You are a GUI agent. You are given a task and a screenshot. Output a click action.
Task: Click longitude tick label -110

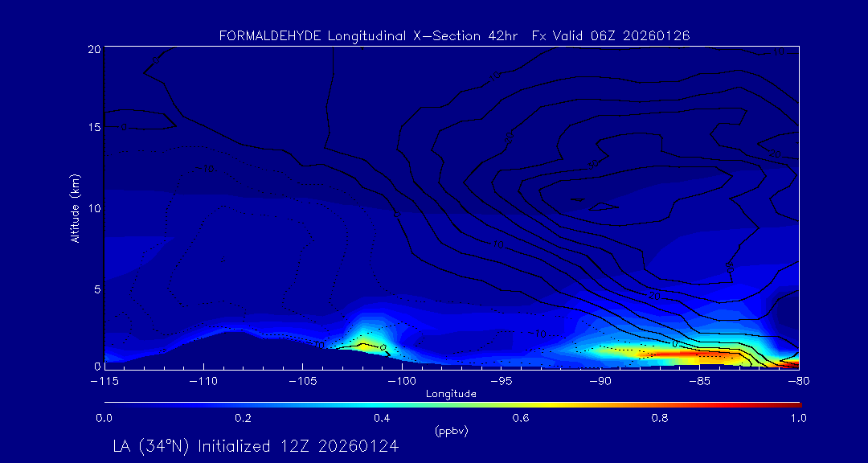[203, 382]
